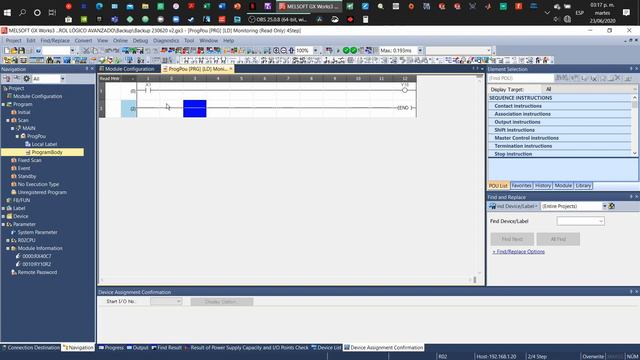640x360 pixels.
Task: Click the Zoom Out magnifier icon
Action: (284, 51)
